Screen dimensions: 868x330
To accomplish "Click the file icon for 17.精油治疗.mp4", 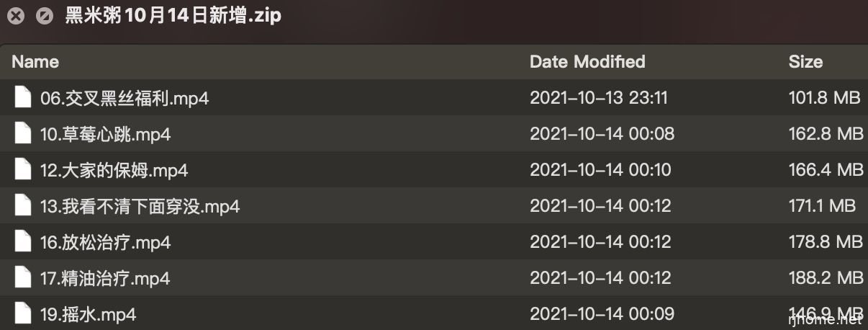I will (x=23, y=278).
